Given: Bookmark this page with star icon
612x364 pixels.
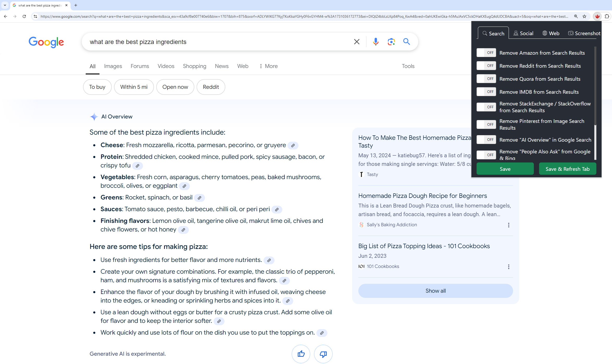Looking at the screenshot, I should coord(584,16).
